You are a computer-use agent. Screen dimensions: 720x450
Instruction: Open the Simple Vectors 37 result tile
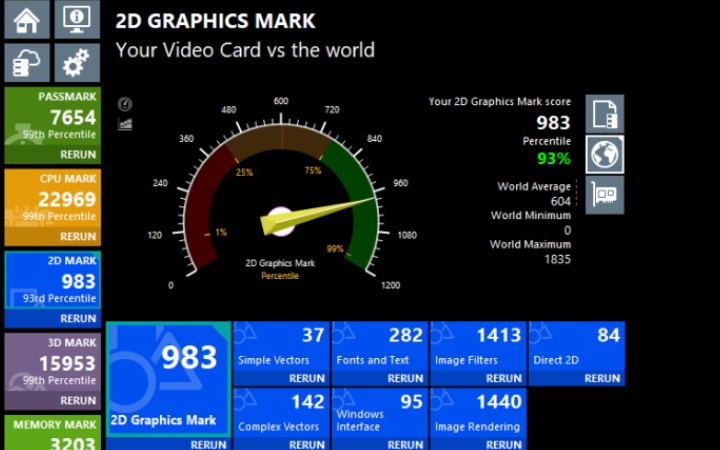pos(281,347)
